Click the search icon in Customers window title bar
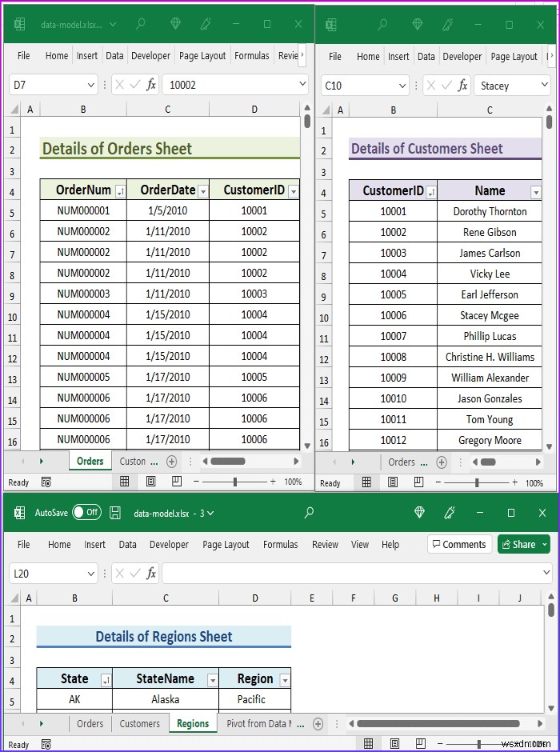The image size is (560, 752). coord(382,24)
